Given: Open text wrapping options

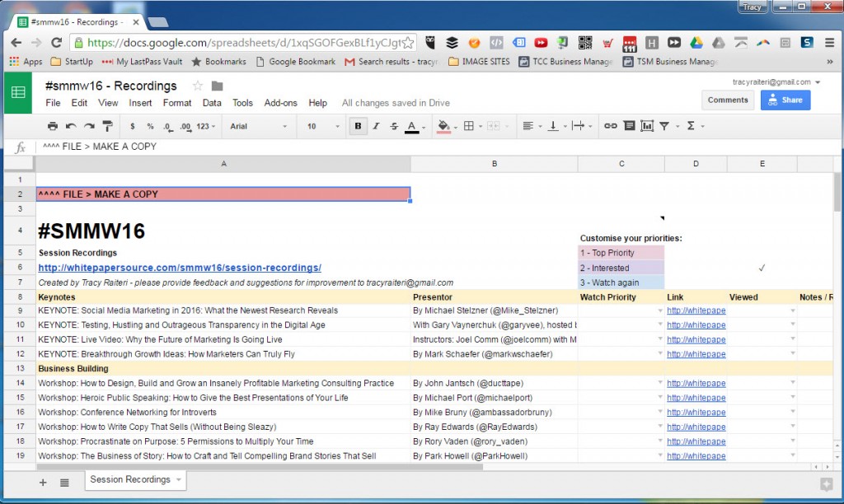Looking at the screenshot, I should pos(578,126).
